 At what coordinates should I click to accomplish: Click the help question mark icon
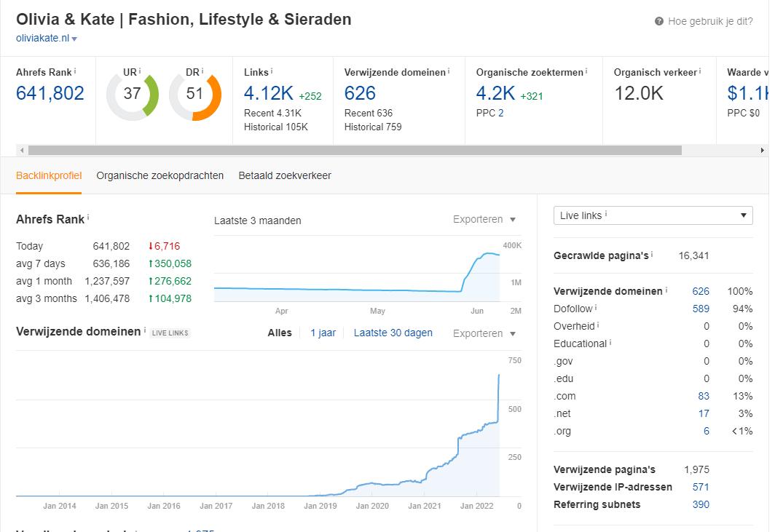click(x=659, y=21)
